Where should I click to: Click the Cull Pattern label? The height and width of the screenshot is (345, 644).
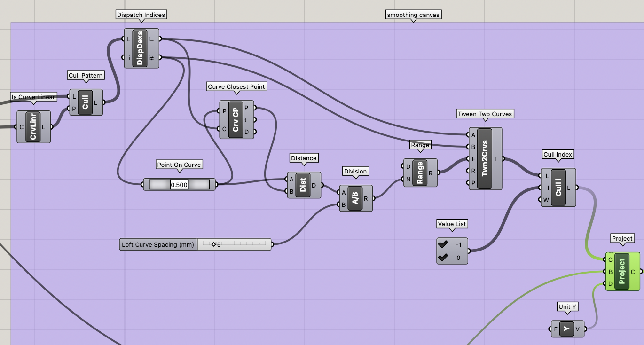pos(86,75)
